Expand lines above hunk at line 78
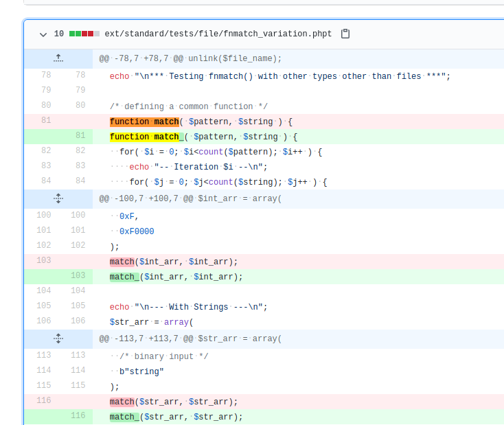Screen dimensions: 504x425 click(58, 58)
